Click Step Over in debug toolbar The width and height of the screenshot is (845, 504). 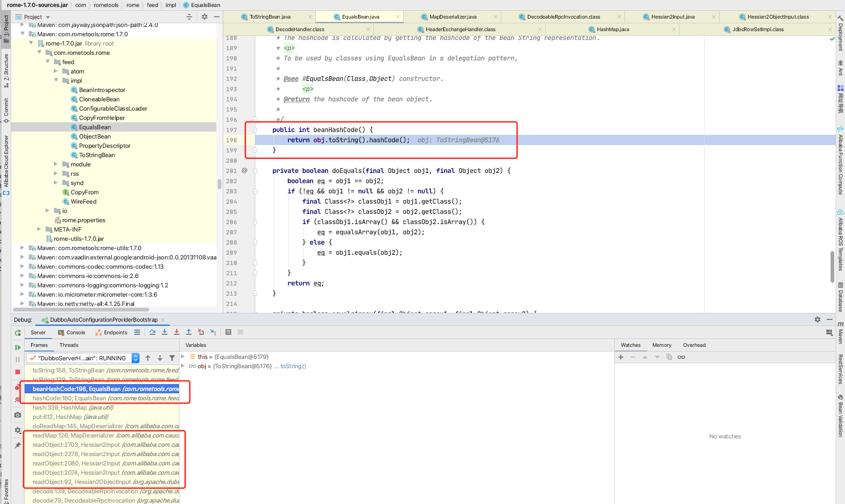(153, 332)
